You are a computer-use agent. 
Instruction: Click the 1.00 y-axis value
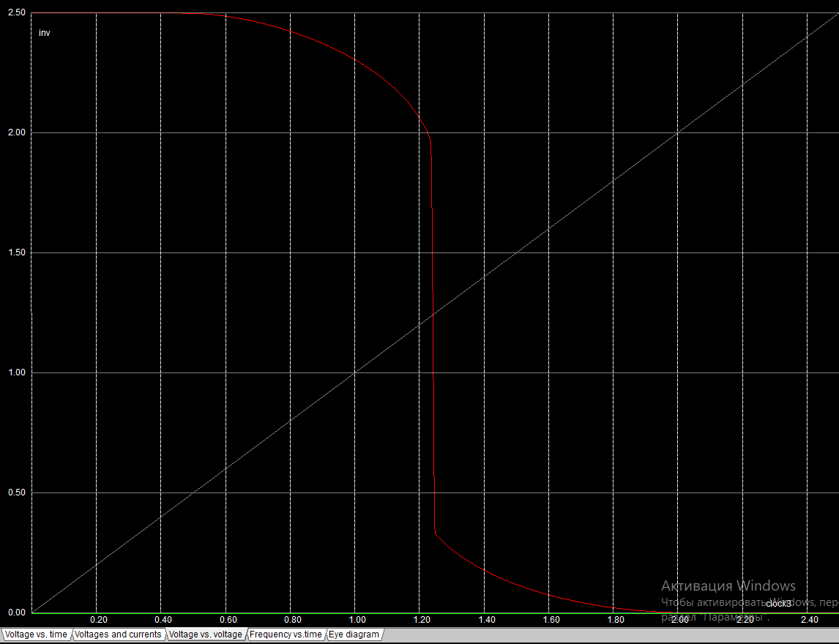16,372
